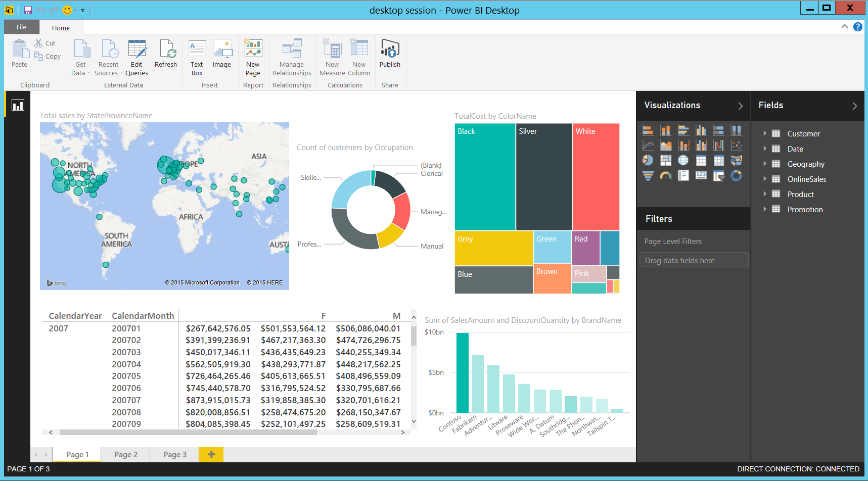Image resolution: width=868 pixels, height=481 pixels.
Task: Save the report using the floppy disk icon
Action: point(28,10)
